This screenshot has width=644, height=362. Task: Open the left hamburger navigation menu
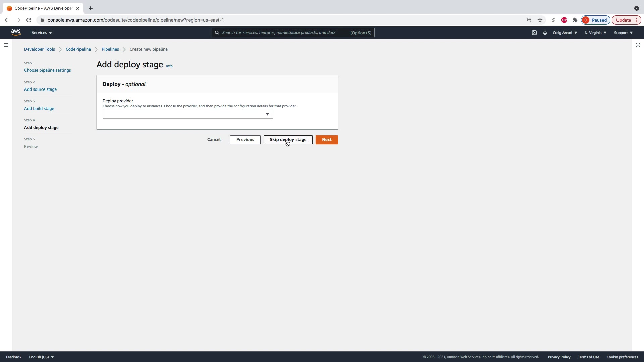point(6,45)
